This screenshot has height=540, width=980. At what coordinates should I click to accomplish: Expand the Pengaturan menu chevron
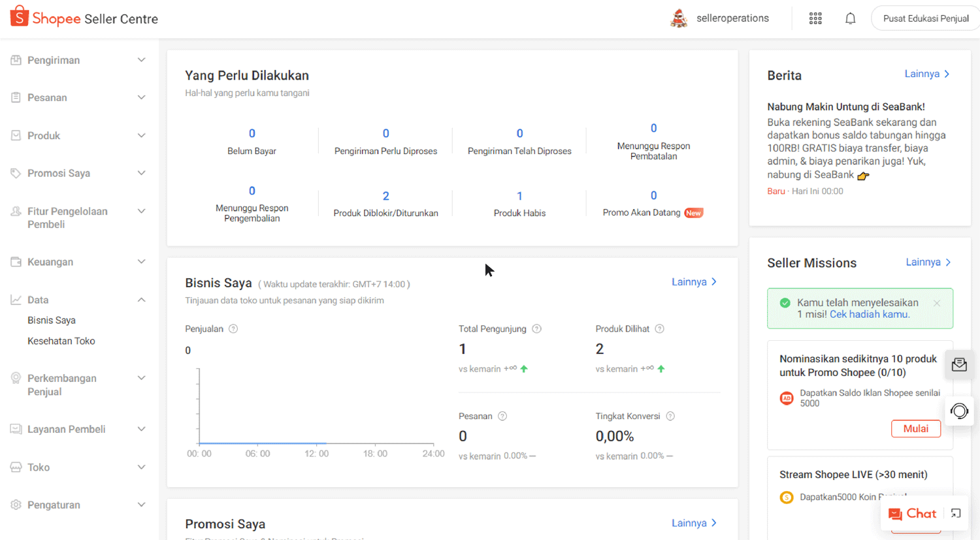click(141, 505)
